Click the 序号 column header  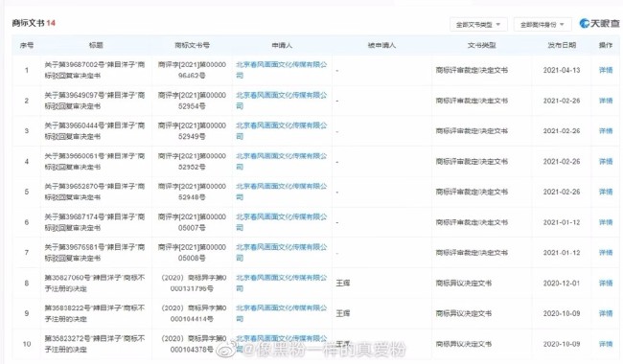(27, 45)
